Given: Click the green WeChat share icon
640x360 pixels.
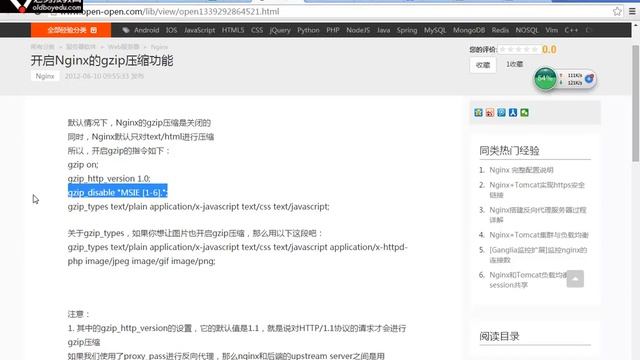Looking at the screenshot, I should pos(524,113).
